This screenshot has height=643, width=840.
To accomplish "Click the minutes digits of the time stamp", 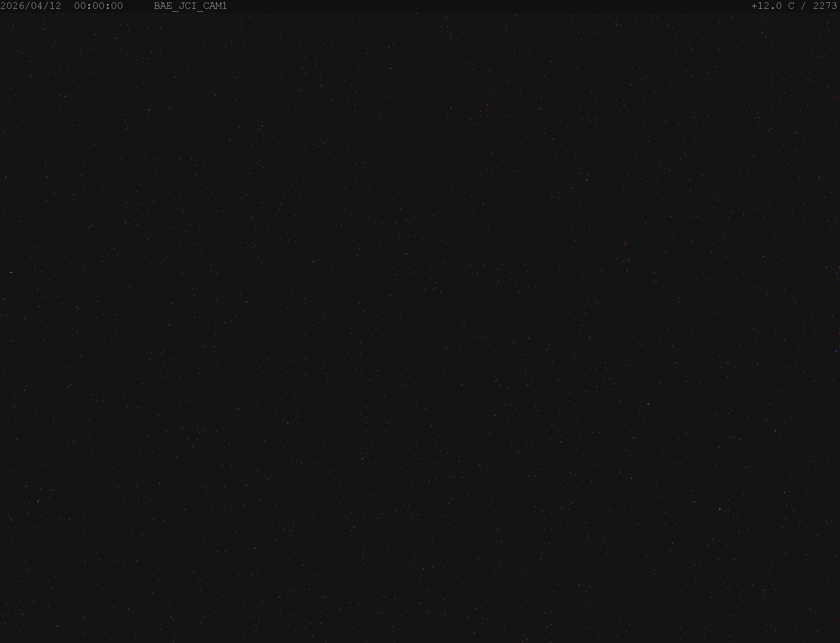I will tap(99, 6).
